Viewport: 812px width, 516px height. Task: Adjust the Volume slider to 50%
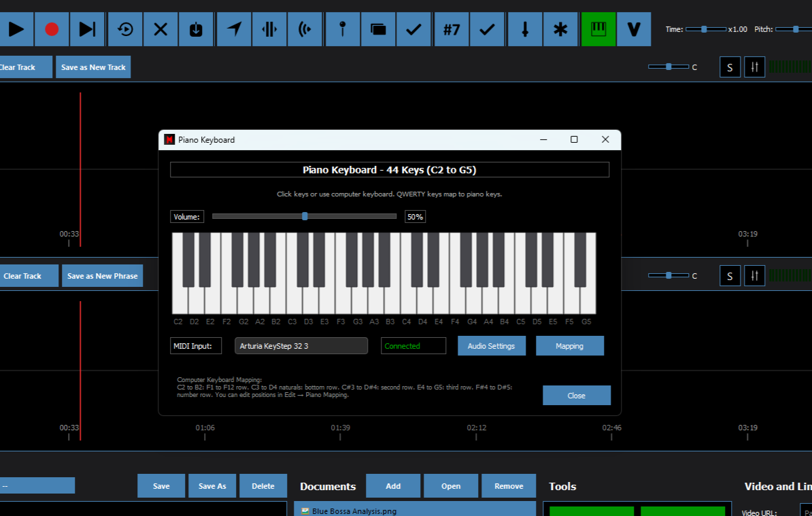(x=304, y=216)
